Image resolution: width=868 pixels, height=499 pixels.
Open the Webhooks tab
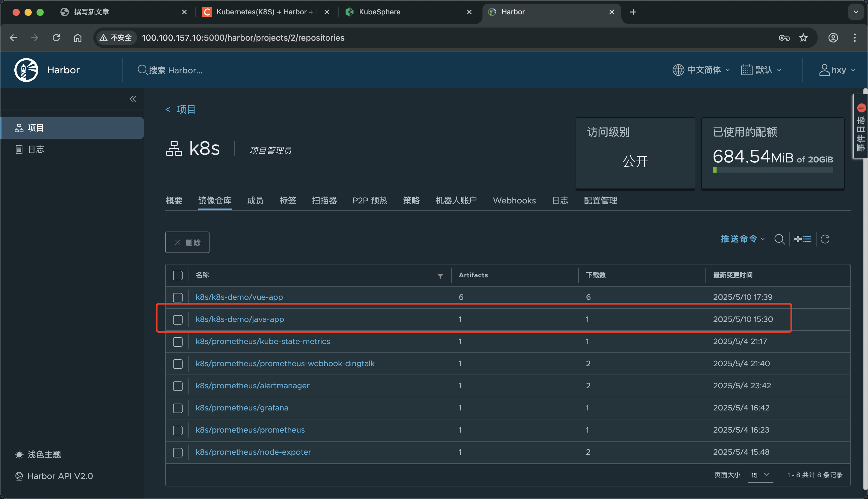[x=514, y=200]
